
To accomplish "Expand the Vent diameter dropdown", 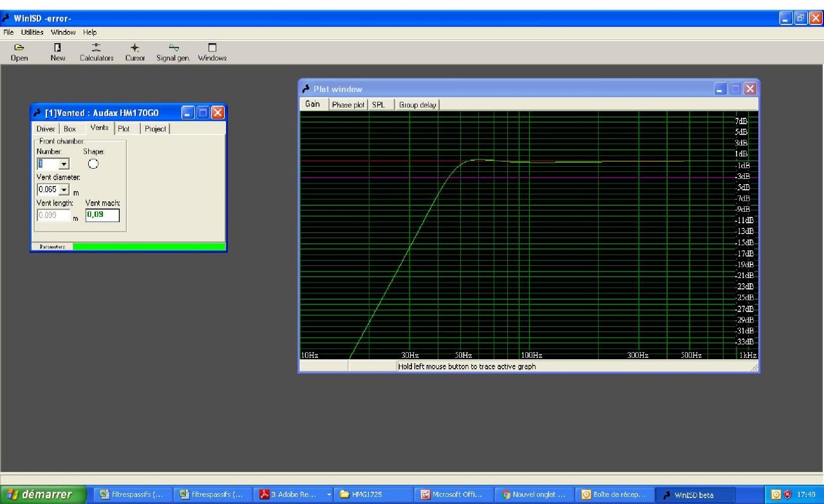I will point(63,190).
